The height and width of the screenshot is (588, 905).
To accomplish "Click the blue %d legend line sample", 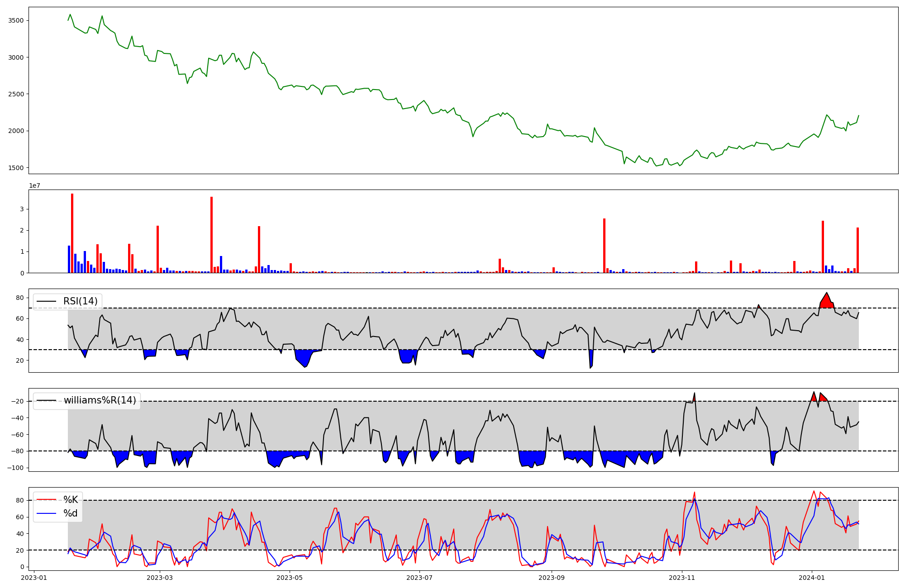I will (46, 513).
